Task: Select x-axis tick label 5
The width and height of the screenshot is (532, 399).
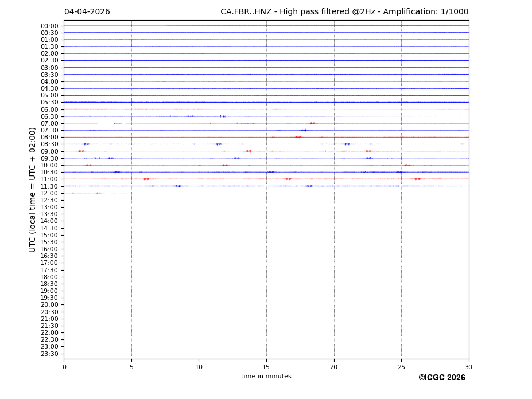Action: pyautogui.click(x=131, y=367)
